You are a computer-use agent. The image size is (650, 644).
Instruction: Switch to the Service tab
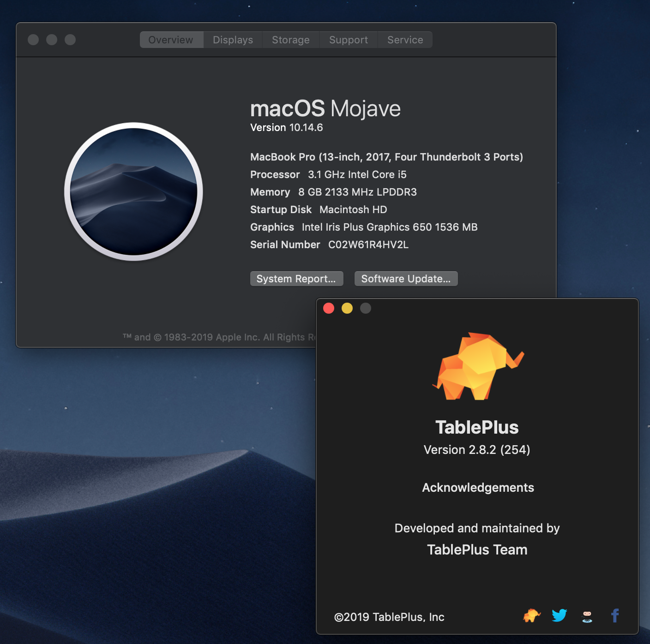point(405,40)
